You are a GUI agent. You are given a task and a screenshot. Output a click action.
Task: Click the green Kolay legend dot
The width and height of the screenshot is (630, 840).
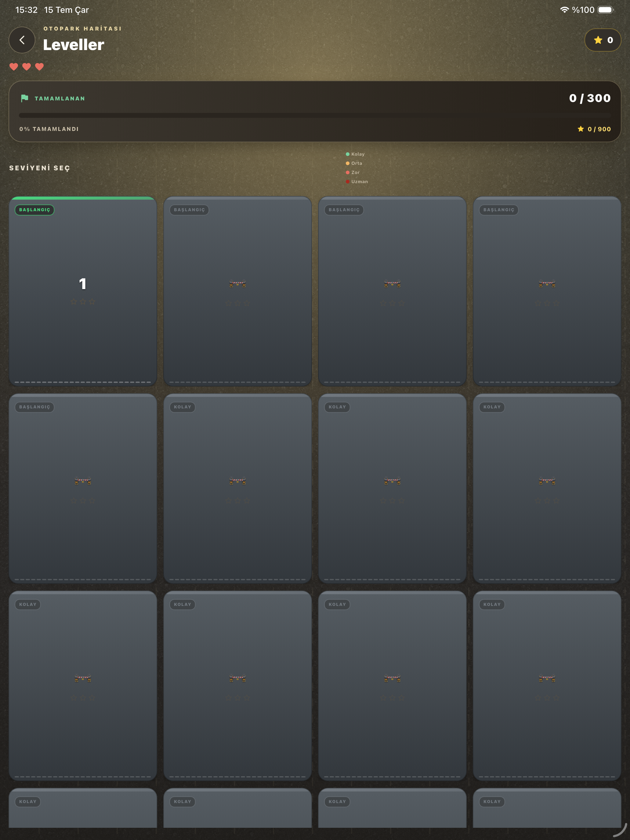[347, 154]
